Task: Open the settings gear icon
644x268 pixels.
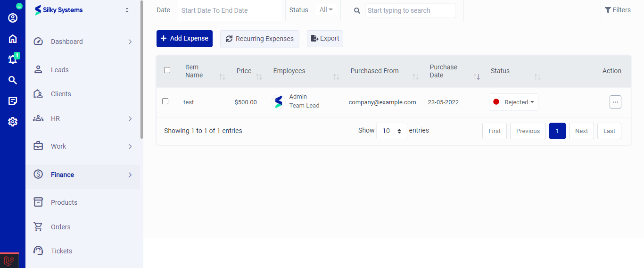Action: pos(13,122)
